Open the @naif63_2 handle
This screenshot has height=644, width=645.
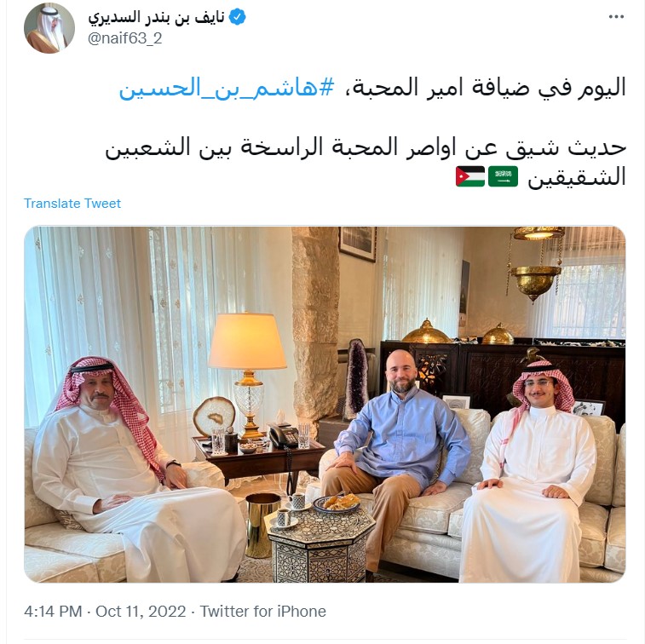point(125,38)
